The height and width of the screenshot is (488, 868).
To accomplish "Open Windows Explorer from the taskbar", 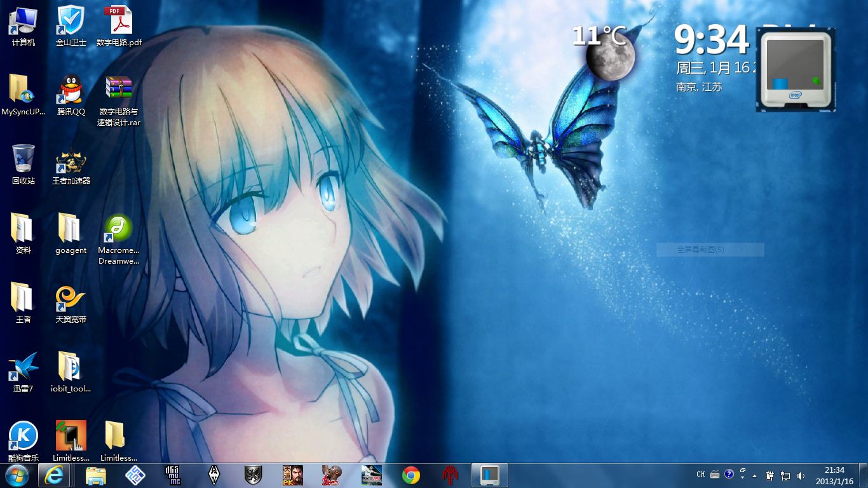I will click(96, 475).
